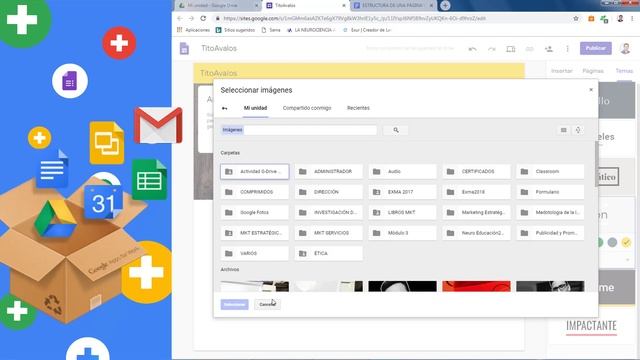Open the Exma2018 folder

tap(476, 192)
